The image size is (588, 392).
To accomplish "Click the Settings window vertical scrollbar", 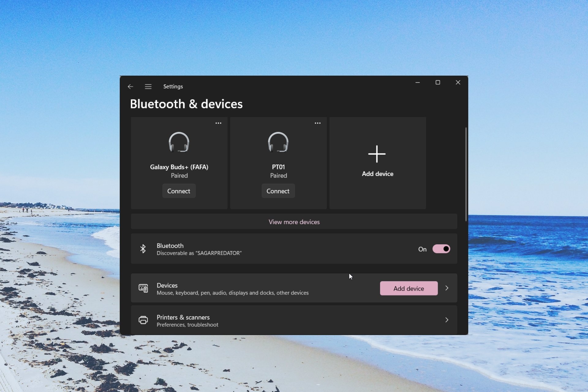I will point(466,175).
